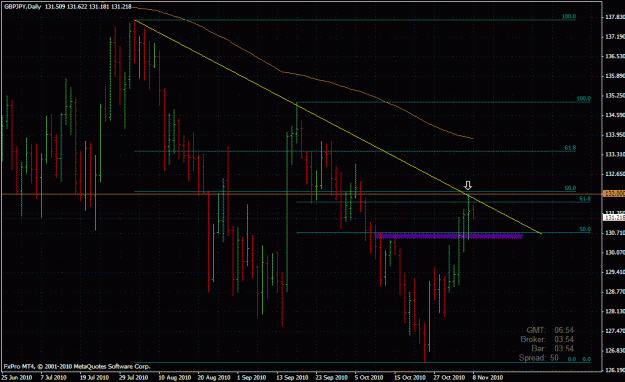Screen dimensions: 625x382
Task: Click the GBPJPY,Daily chart title
Action: tap(22, 7)
